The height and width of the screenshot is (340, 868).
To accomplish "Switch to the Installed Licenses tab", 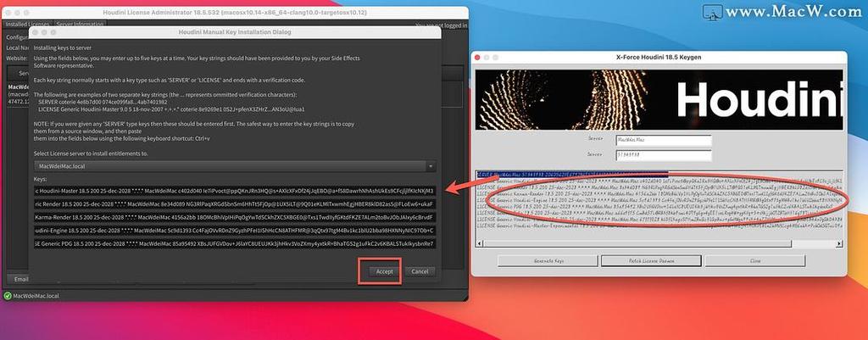I will click(28, 25).
